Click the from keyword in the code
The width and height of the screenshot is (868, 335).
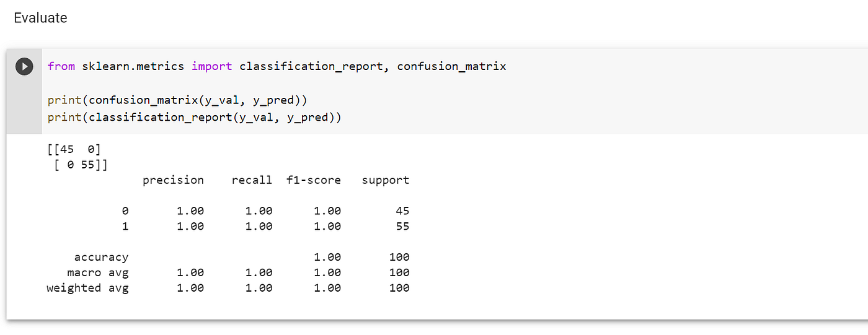click(61, 66)
